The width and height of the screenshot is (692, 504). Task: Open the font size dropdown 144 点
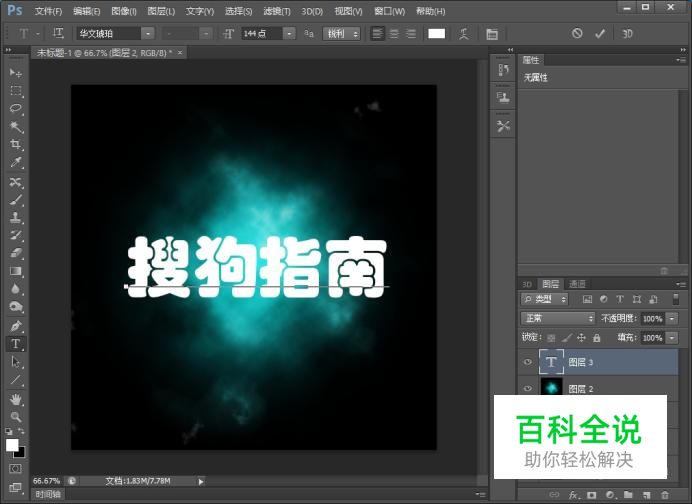pyautogui.click(x=289, y=34)
